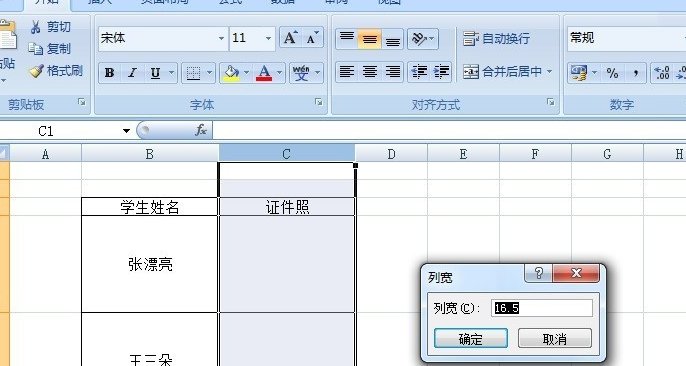Select cell containing 学生姓名
Image resolution: width=686 pixels, height=366 pixels.
pyautogui.click(x=150, y=207)
